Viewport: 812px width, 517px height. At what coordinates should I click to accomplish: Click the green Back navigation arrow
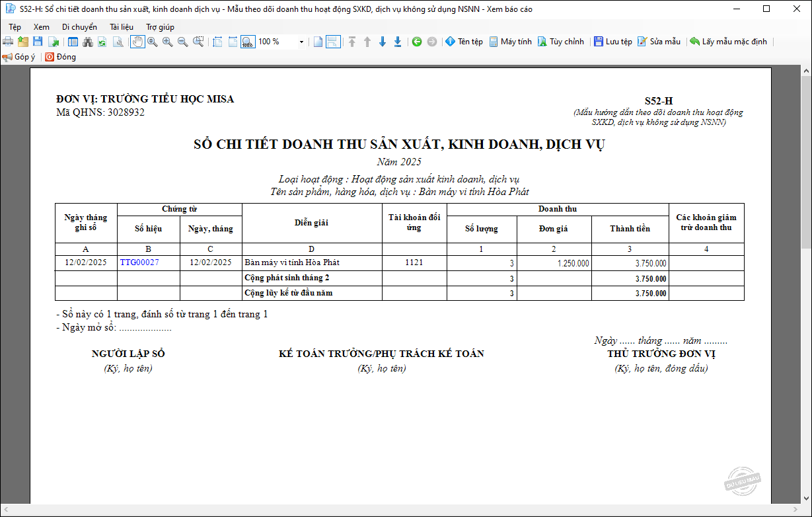[417, 42]
